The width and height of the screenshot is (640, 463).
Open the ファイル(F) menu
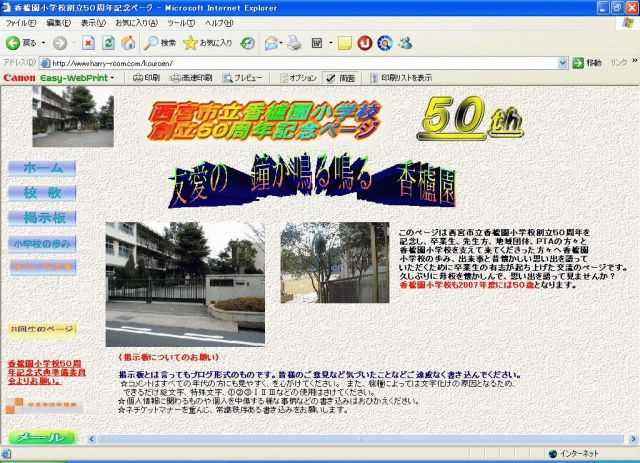pos(21,23)
